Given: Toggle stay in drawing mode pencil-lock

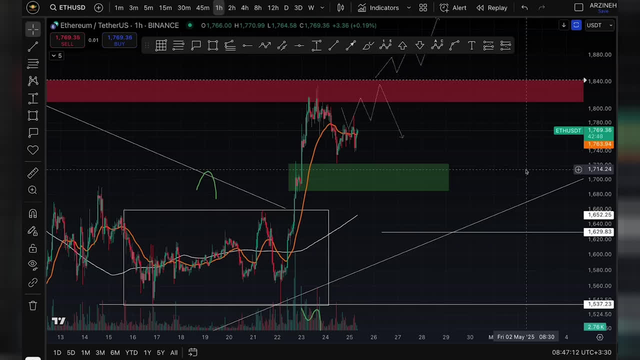Looking at the screenshot, I should click(x=33, y=231).
